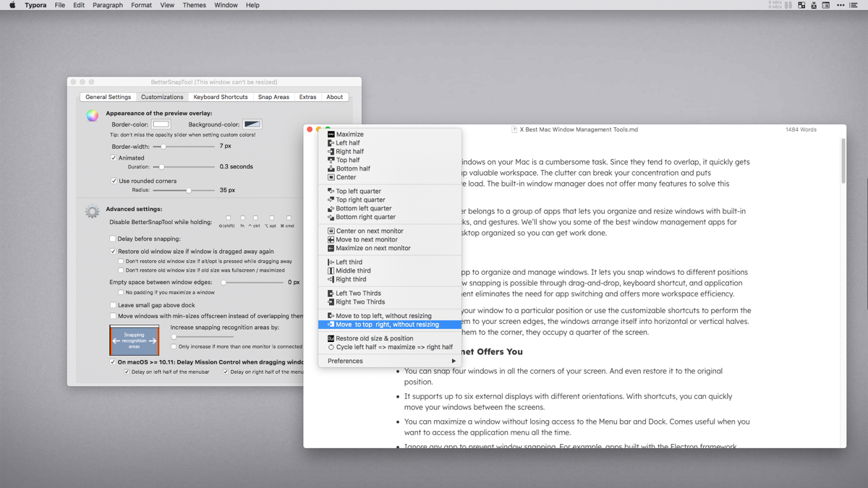Enable Leave small gap above dock

click(x=113, y=305)
